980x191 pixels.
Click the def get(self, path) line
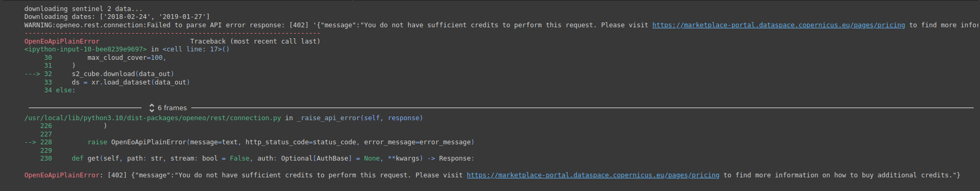pos(273,158)
